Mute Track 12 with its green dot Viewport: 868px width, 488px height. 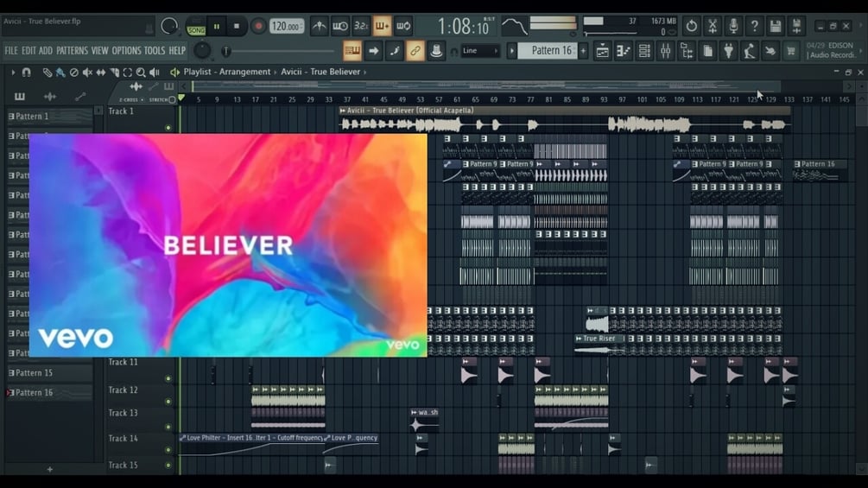pos(168,402)
